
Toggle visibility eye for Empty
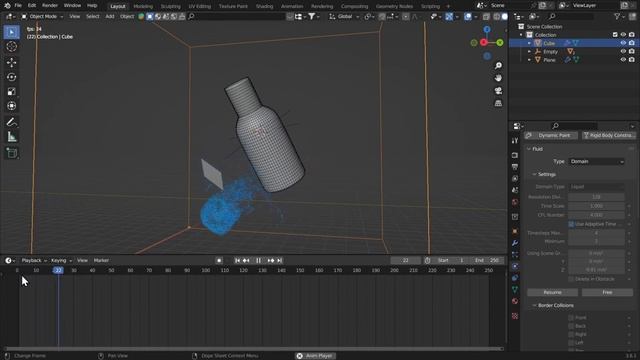pyautogui.click(x=623, y=51)
